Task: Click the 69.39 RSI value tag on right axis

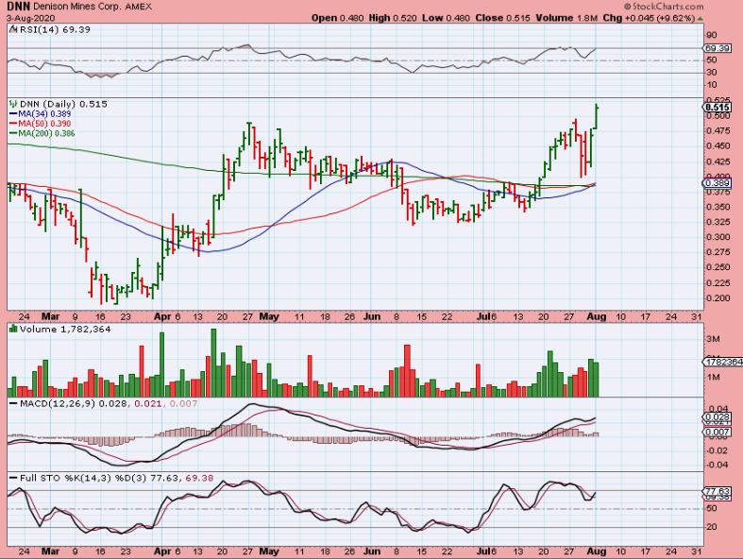Action: point(717,48)
